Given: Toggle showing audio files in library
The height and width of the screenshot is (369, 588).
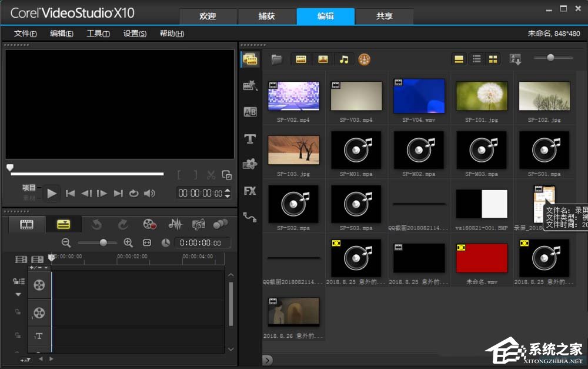Looking at the screenshot, I should click(x=344, y=59).
